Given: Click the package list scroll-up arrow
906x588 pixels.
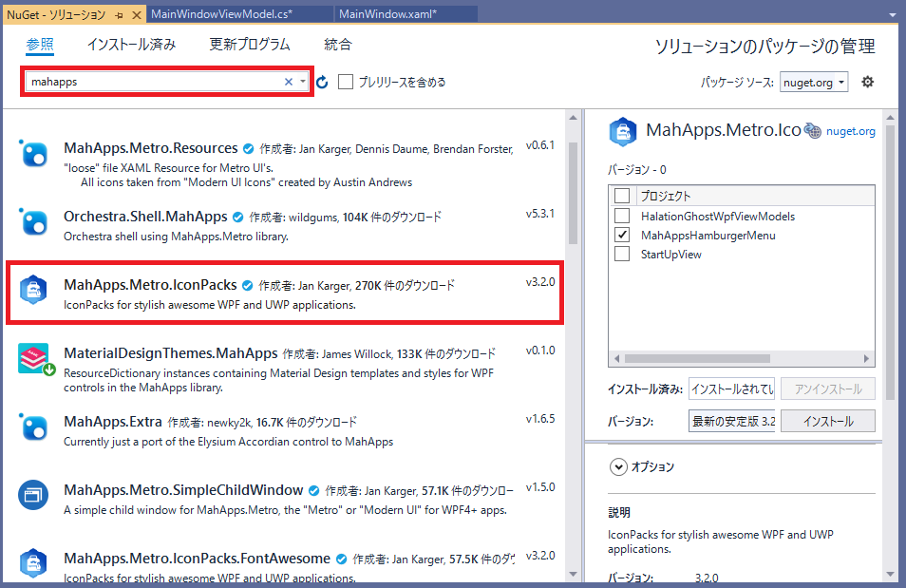Looking at the screenshot, I should (x=573, y=118).
